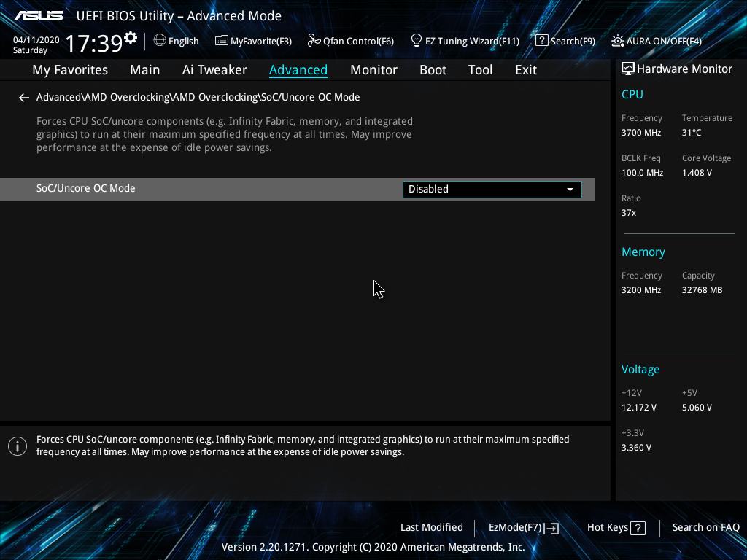747x560 pixels.
Task: Open the Tool tab
Action: pos(480,70)
